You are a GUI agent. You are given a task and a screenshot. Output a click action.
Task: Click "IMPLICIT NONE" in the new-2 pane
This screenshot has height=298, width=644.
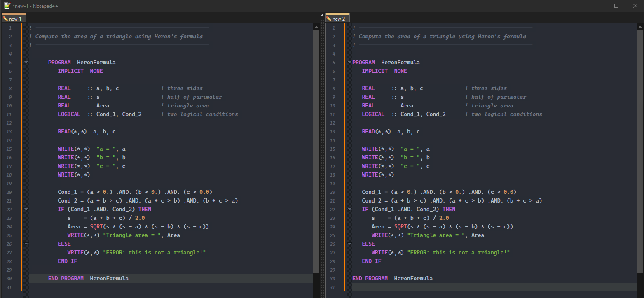click(384, 71)
